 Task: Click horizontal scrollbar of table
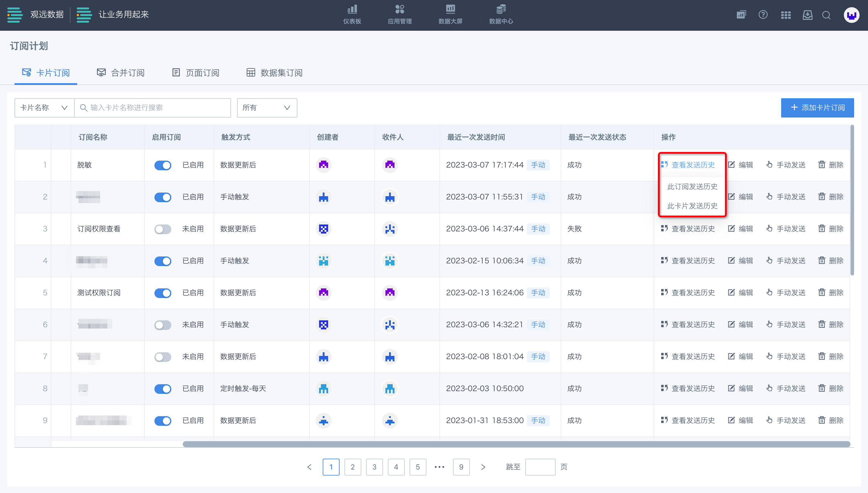tap(516, 444)
